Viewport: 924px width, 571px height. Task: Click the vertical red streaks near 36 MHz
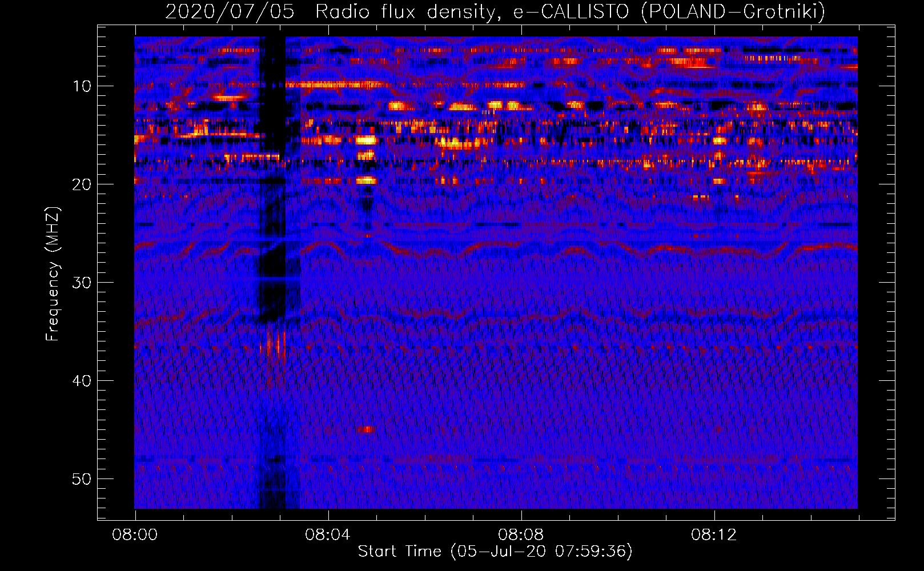[274, 345]
